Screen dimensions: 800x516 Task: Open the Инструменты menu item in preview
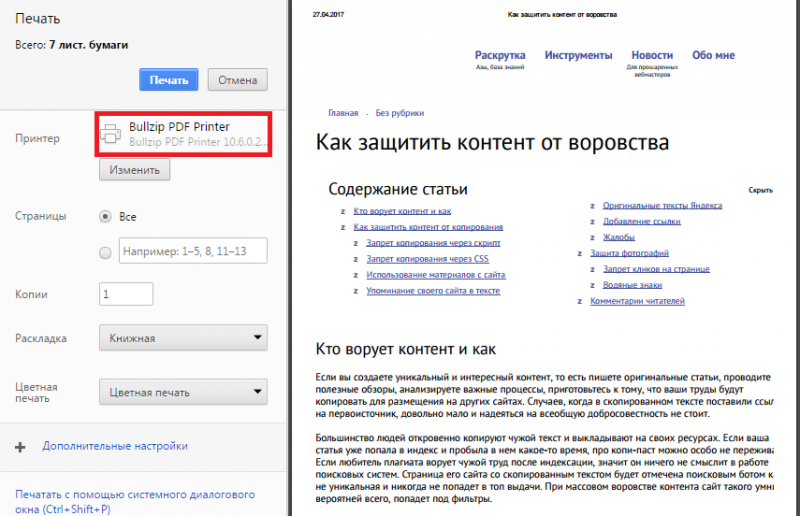(578, 55)
